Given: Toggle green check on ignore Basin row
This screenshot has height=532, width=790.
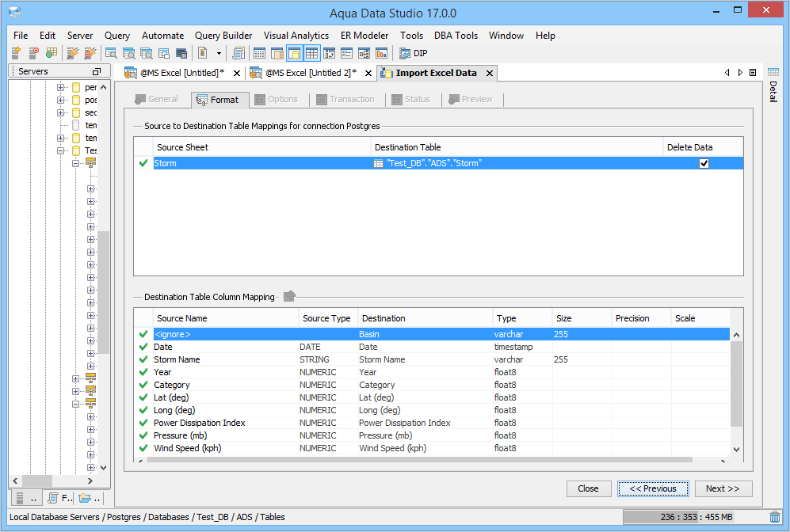Looking at the screenshot, I should [143, 334].
